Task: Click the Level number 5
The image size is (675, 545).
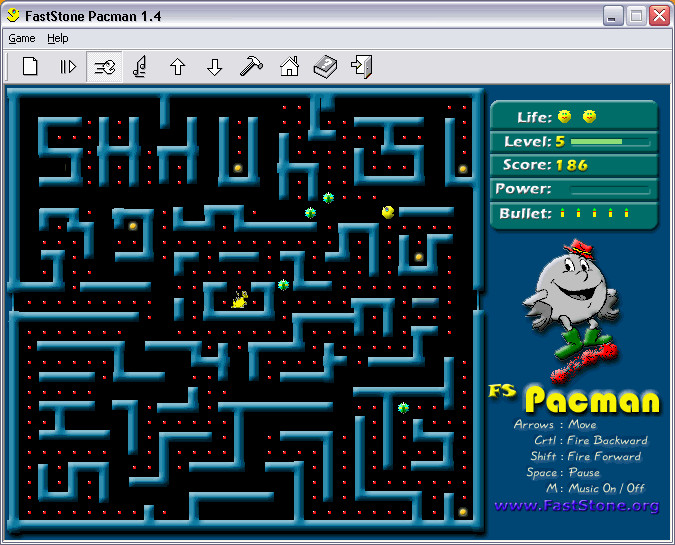Action: pyautogui.click(x=560, y=142)
